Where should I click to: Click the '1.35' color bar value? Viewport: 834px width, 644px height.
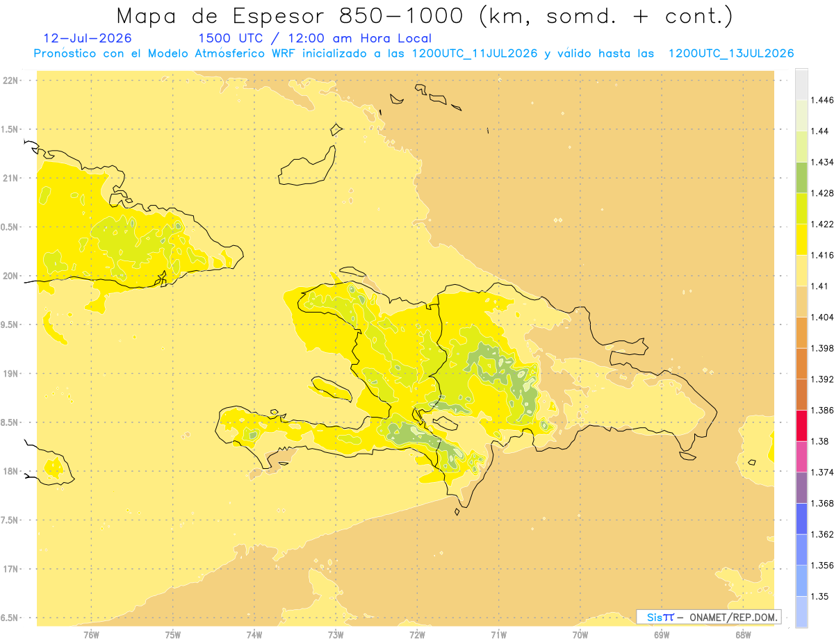819,596
